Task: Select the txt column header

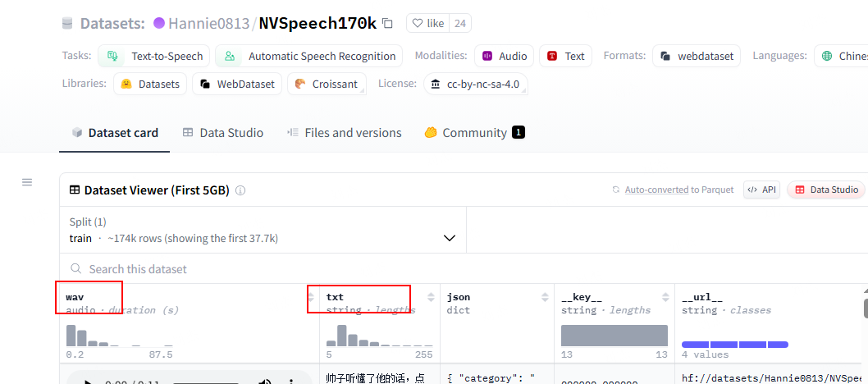Action: (x=335, y=297)
